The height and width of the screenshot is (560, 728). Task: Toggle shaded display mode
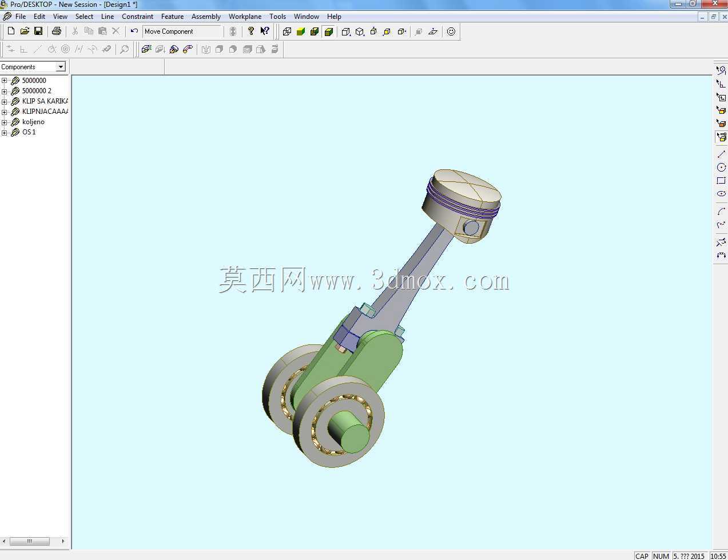click(301, 31)
